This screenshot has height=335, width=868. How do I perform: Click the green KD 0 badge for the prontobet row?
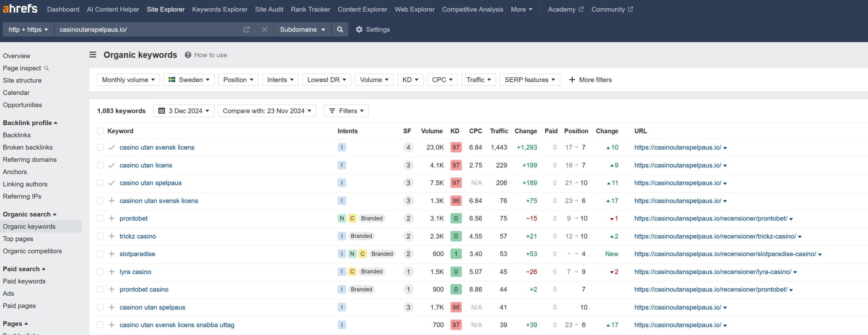(456, 218)
